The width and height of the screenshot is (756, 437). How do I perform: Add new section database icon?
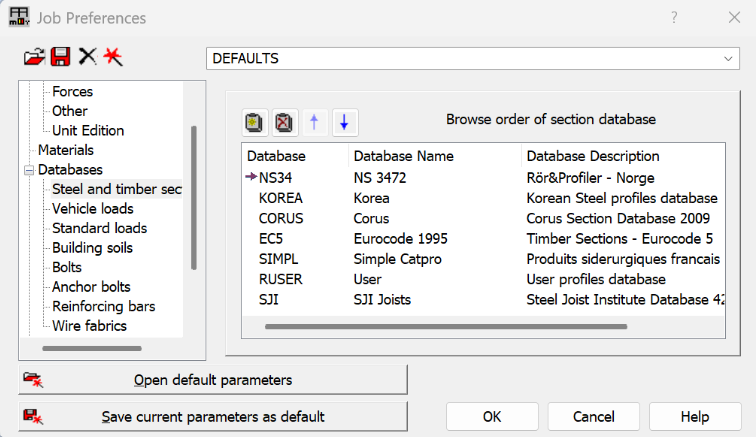point(254,123)
